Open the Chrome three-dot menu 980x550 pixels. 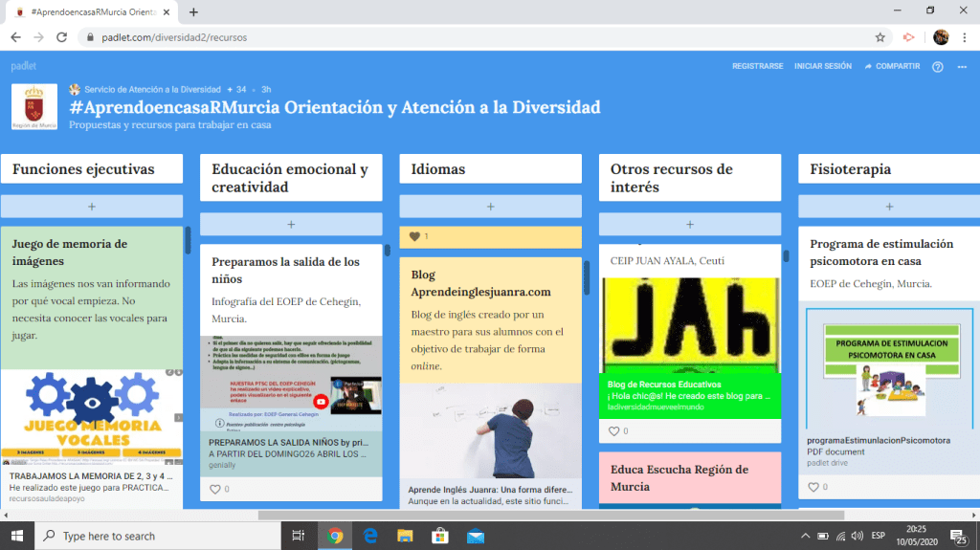(965, 37)
